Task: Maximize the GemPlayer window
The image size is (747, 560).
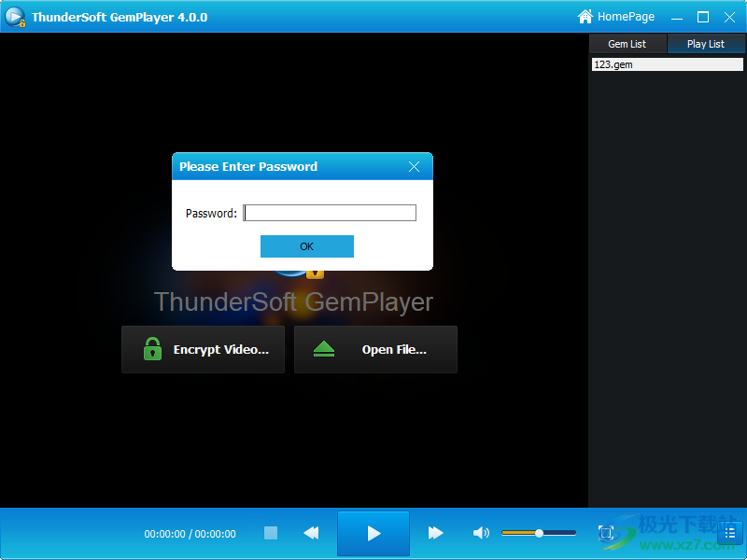Action: tap(703, 17)
